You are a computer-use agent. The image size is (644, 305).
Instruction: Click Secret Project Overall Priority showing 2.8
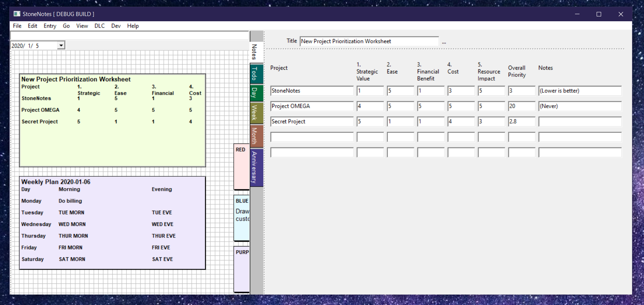coord(522,122)
